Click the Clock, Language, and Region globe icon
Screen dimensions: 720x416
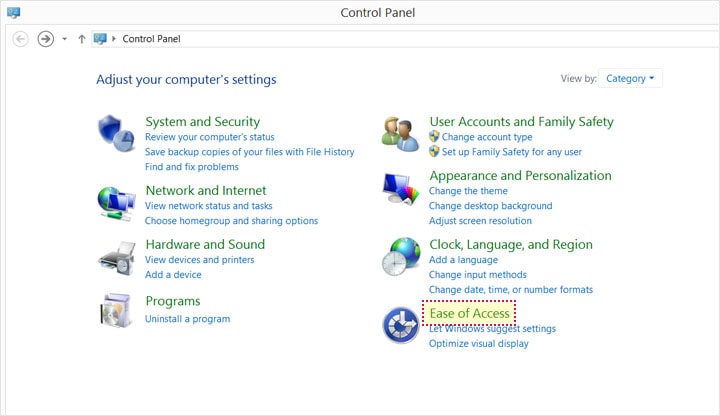coord(400,257)
